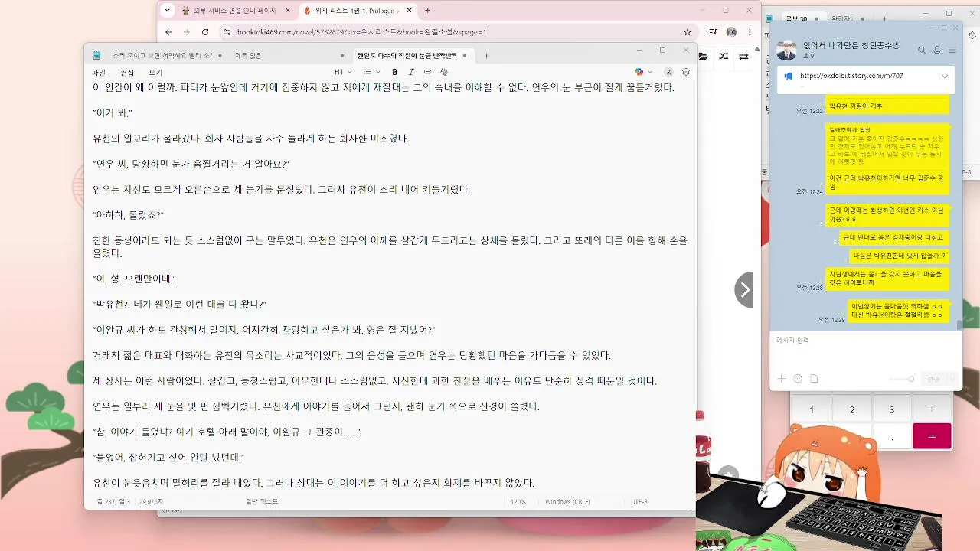Apply italic formatting in Notepad toolbar
This screenshot has height=551, width=980.
click(x=411, y=72)
